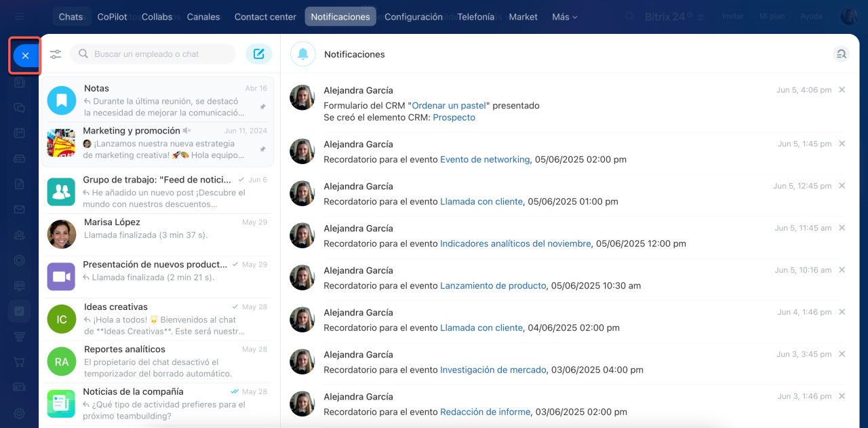Open the Mi plan button
The height and width of the screenshot is (428, 868).
click(772, 16)
